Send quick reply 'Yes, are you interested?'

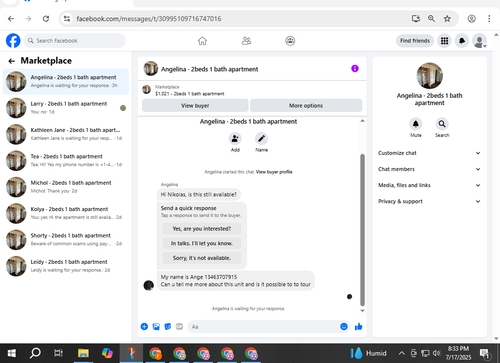[202, 229]
